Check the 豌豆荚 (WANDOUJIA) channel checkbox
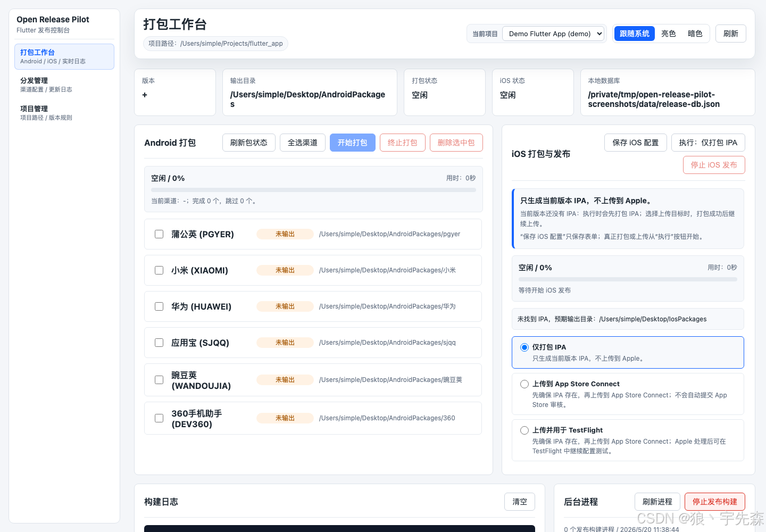The image size is (766, 532). tap(159, 380)
